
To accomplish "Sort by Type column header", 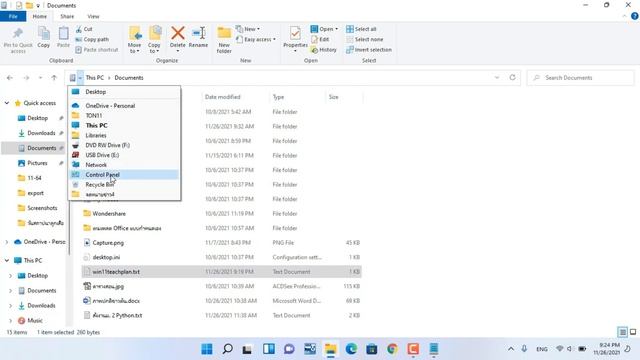I will click(x=278, y=97).
